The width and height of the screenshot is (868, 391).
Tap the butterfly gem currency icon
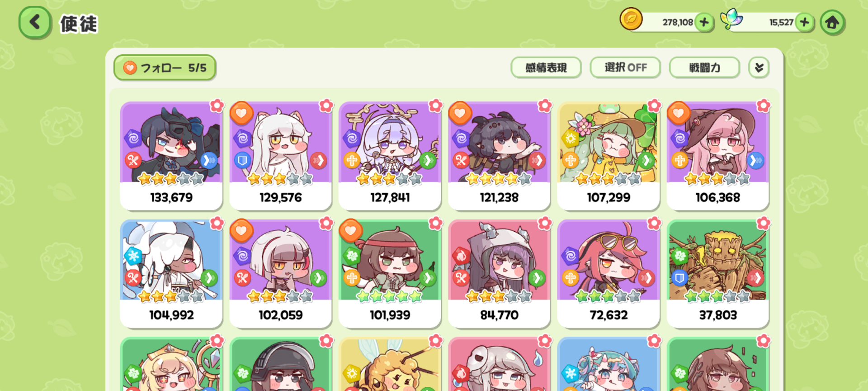pyautogui.click(x=731, y=19)
